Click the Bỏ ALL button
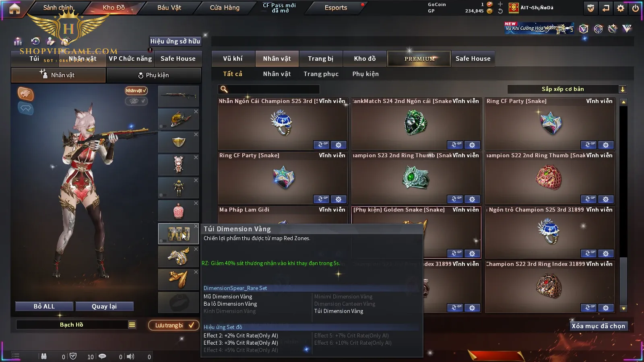The width and height of the screenshot is (644, 362). pos(44,306)
